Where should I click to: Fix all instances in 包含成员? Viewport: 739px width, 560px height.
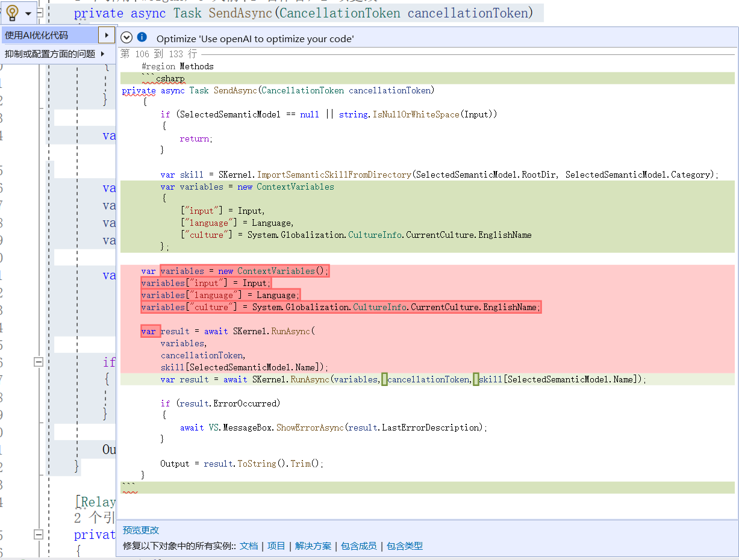point(359,546)
